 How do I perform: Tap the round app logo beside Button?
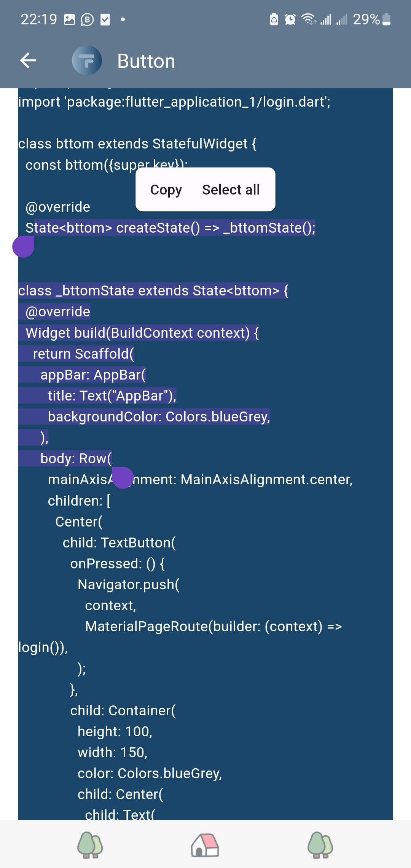coord(87,61)
